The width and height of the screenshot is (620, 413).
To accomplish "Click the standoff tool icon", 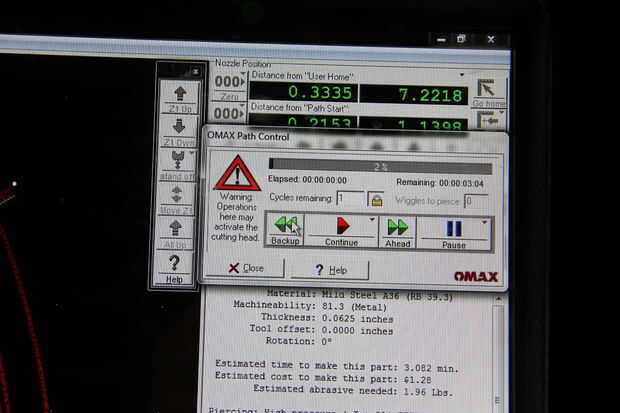I will point(178,165).
